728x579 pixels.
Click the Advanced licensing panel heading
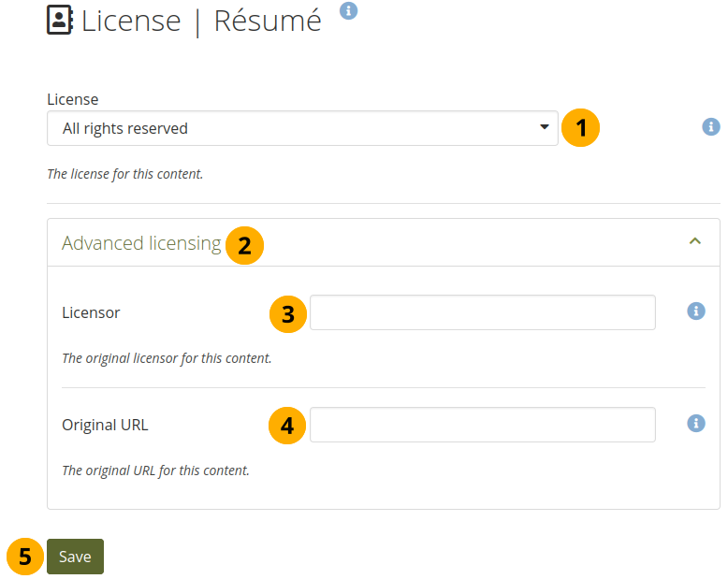click(141, 244)
